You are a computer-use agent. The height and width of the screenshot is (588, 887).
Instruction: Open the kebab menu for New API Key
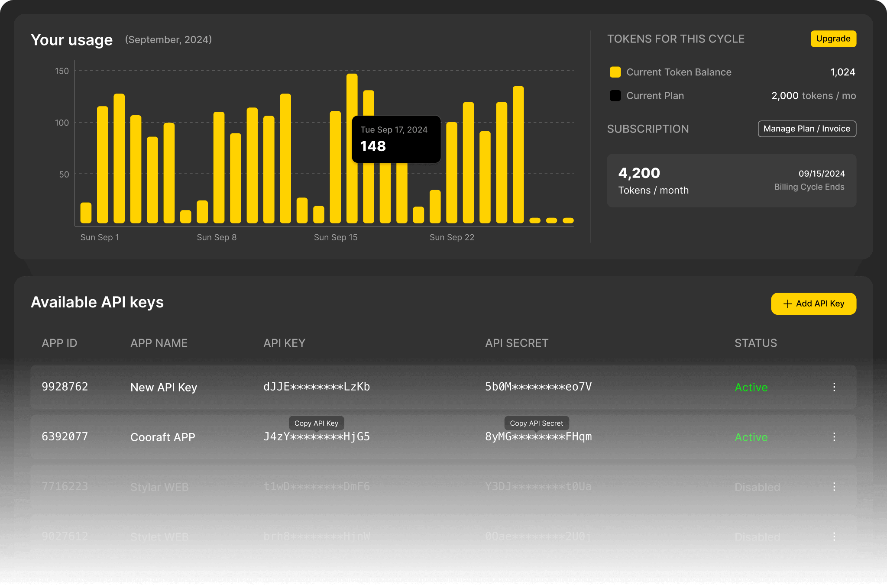click(x=834, y=387)
